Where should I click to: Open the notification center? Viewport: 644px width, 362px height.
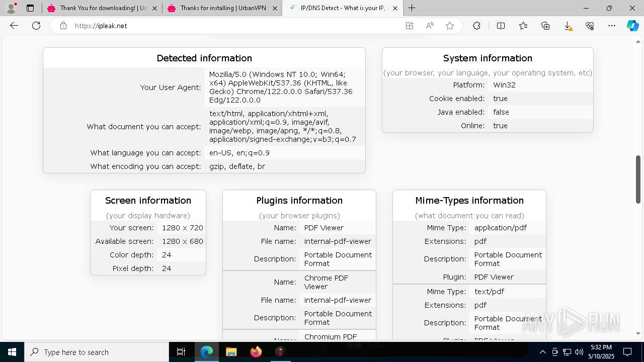(627, 352)
